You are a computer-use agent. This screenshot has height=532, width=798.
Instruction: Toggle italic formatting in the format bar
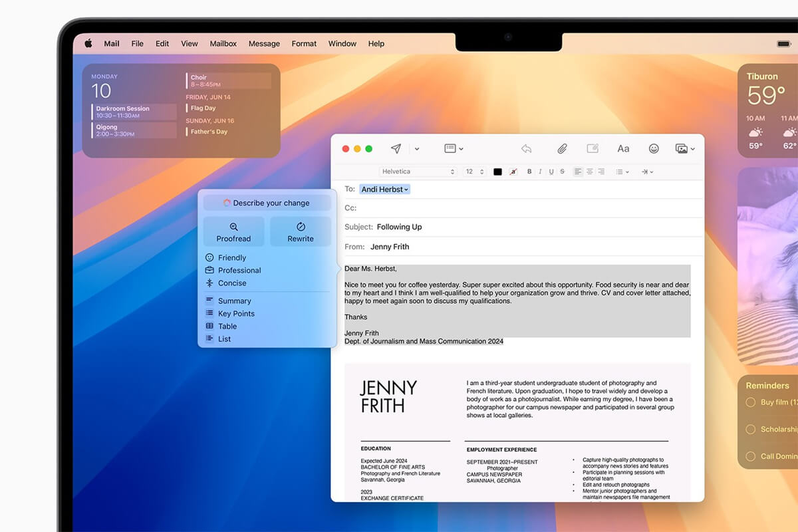tap(540, 172)
